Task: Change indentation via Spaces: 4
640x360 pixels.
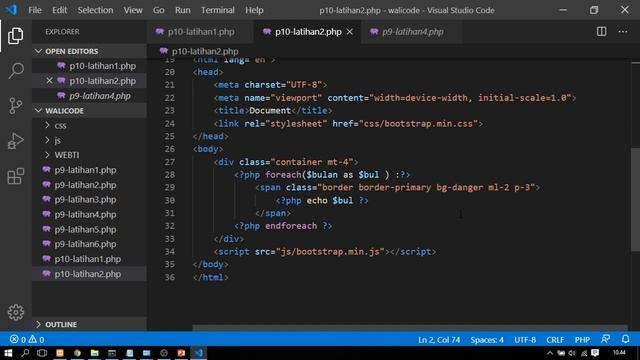Action: tap(487, 340)
